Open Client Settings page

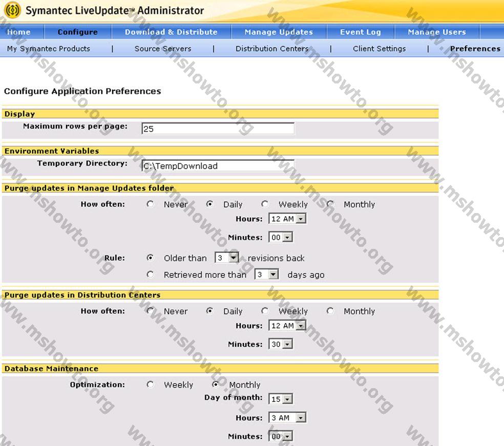pos(380,49)
